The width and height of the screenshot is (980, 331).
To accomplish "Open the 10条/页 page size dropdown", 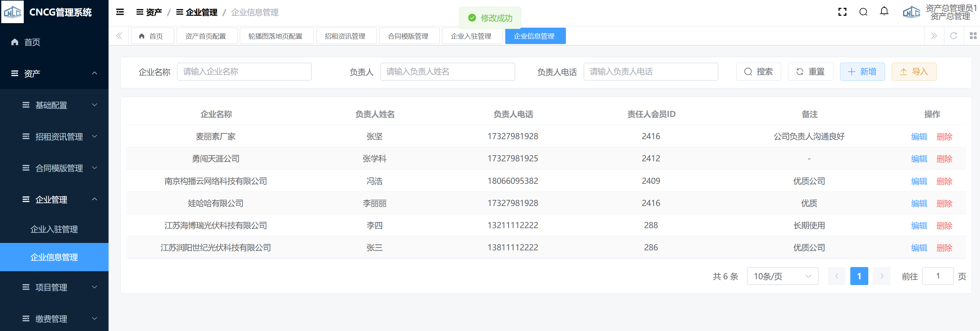I will (782, 276).
